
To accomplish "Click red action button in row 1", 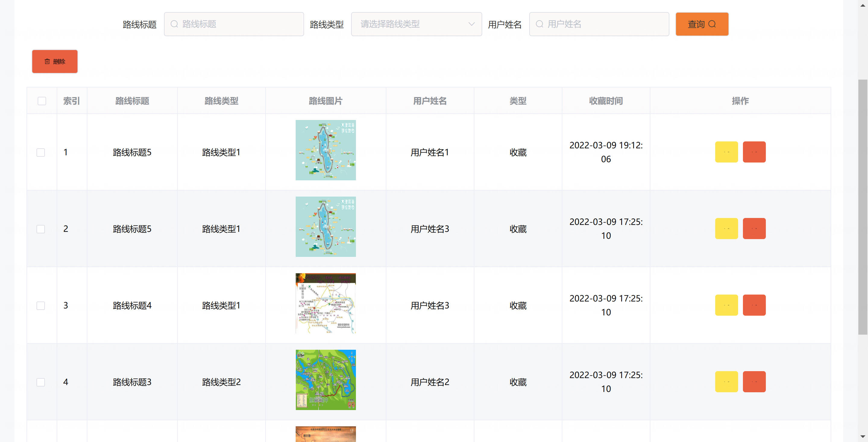I will point(754,152).
